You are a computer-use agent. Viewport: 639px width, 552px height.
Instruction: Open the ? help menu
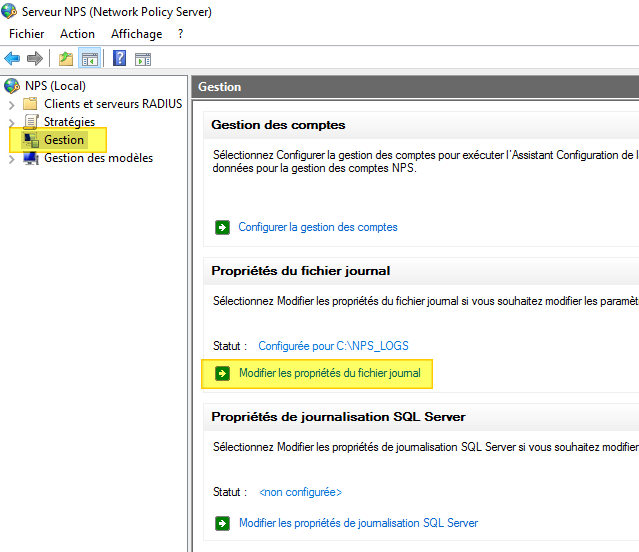(181, 34)
